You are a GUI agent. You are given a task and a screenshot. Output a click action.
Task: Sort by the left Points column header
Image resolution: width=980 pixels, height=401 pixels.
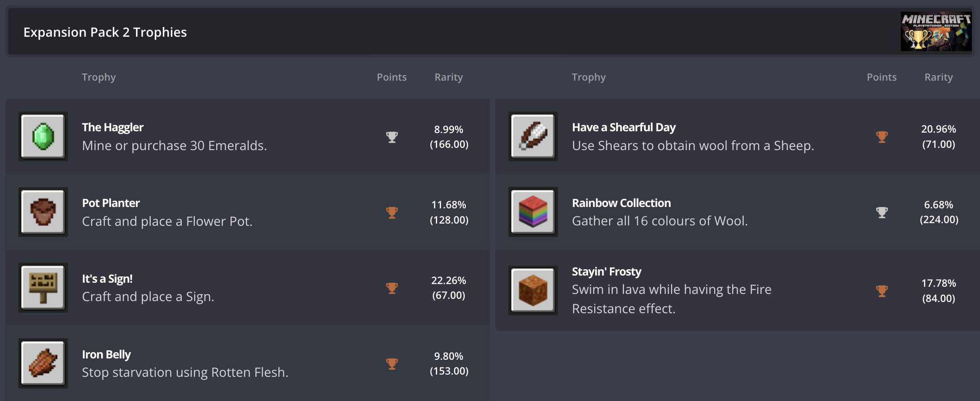392,77
